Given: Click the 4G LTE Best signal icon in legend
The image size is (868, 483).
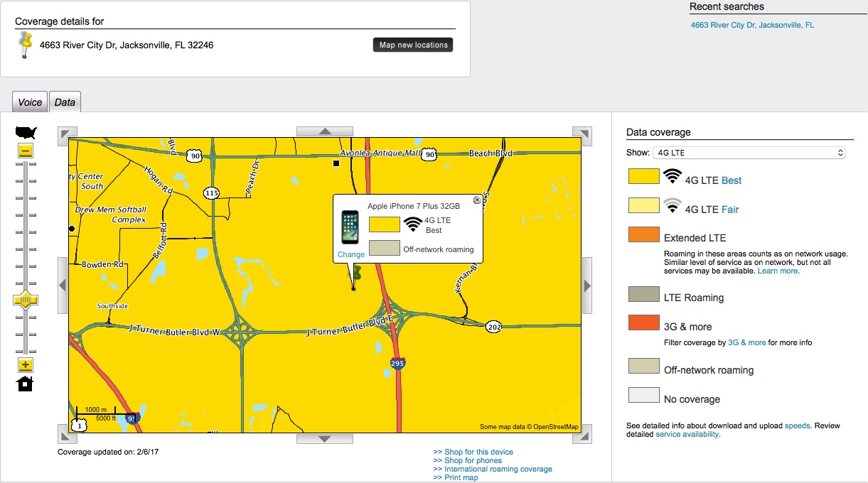Looking at the screenshot, I should coord(672,177).
